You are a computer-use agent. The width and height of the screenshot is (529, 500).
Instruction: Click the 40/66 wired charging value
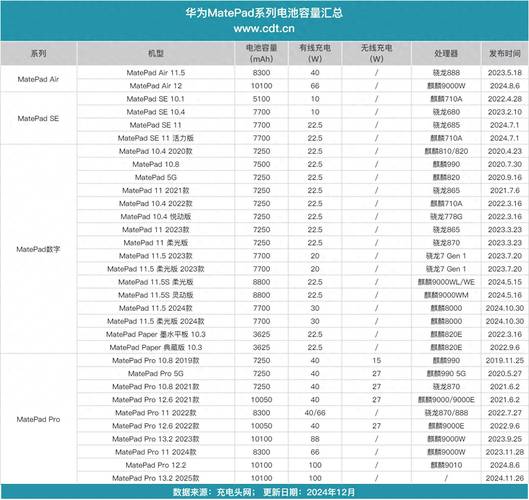point(315,413)
